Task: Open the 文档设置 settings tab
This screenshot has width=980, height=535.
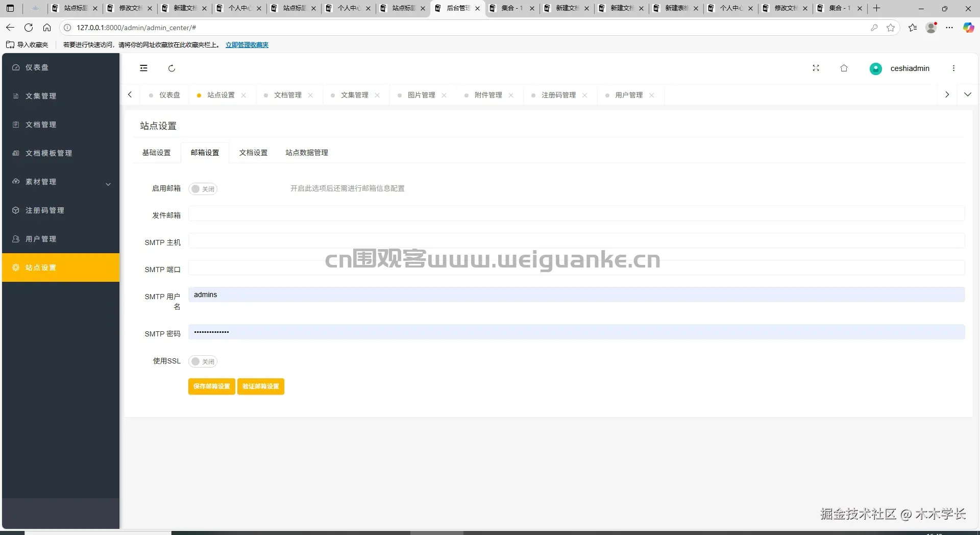Action: (253, 153)
